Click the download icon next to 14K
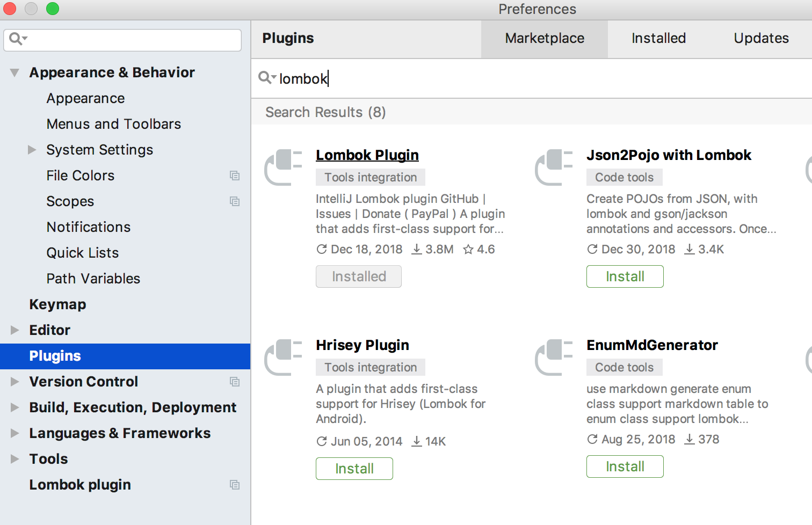 point(417,441)
